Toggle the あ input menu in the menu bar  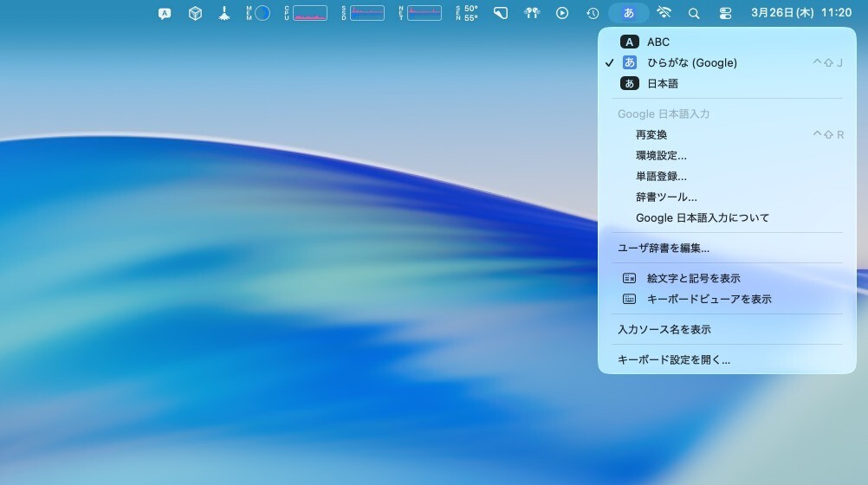(629, 13)
